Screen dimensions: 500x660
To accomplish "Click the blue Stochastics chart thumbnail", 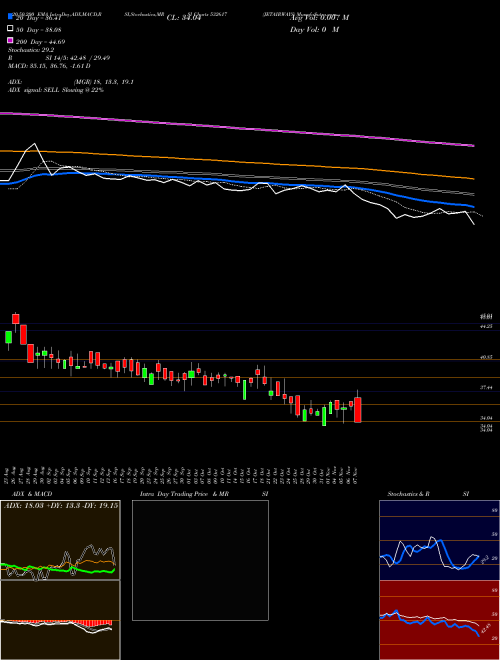I will (439, 540).
